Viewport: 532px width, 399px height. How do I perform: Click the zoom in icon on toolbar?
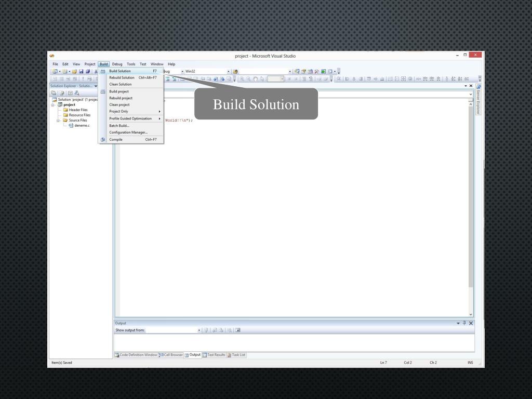(x=242, y=79)
